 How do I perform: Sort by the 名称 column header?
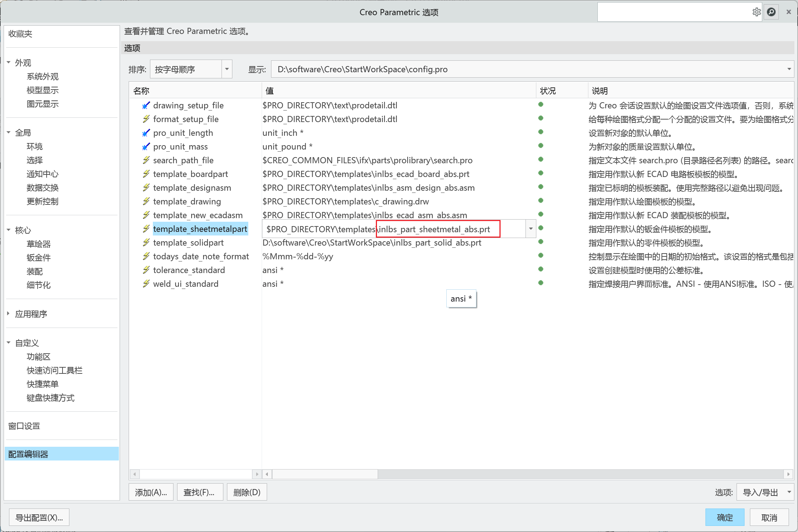pos(196,91)
